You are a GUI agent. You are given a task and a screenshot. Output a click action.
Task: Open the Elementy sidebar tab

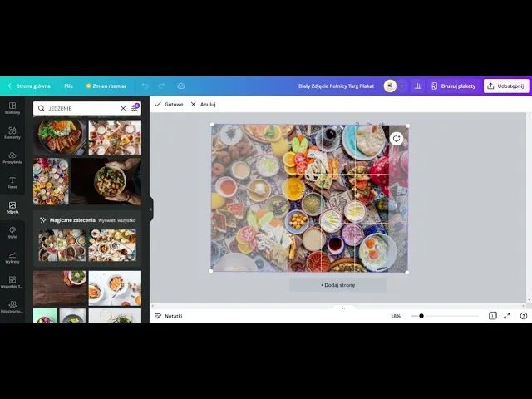(x=12, y=133)
